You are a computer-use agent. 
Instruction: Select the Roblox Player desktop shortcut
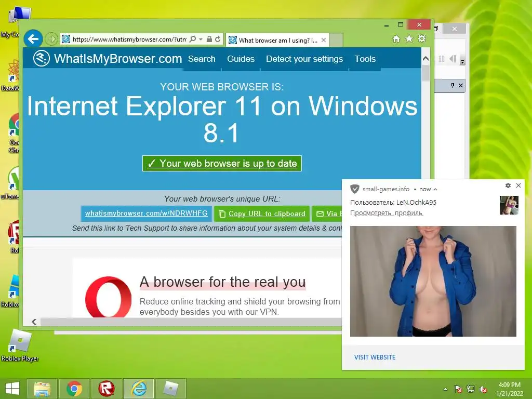[x=20, y=345]
